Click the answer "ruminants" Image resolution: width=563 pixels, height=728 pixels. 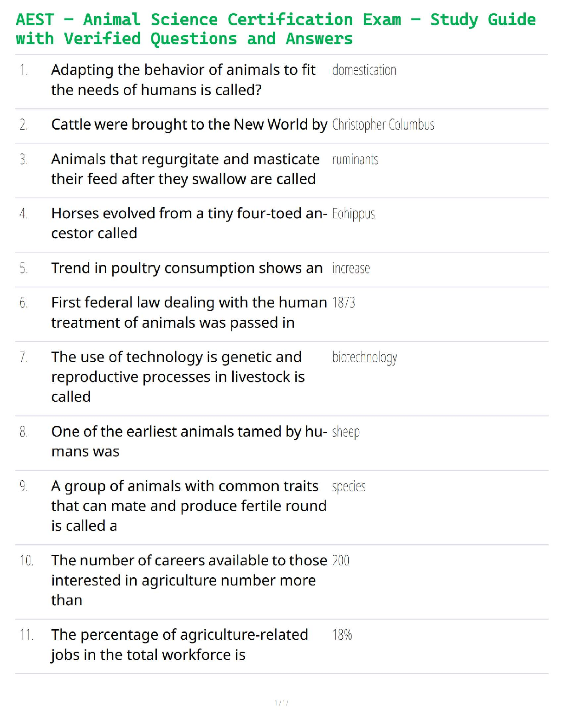tap(355, 159)
